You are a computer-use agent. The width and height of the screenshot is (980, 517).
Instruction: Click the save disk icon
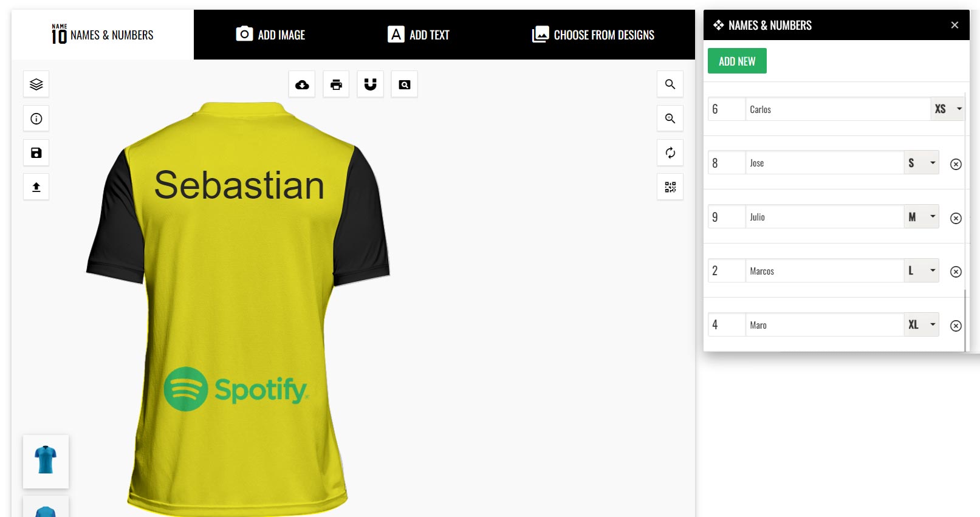tap(36, 153)
